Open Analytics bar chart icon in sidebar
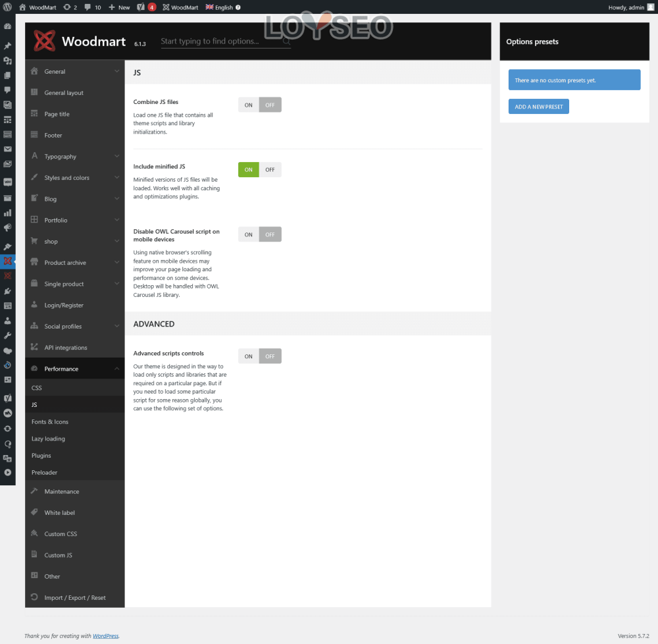 point(7,213)
